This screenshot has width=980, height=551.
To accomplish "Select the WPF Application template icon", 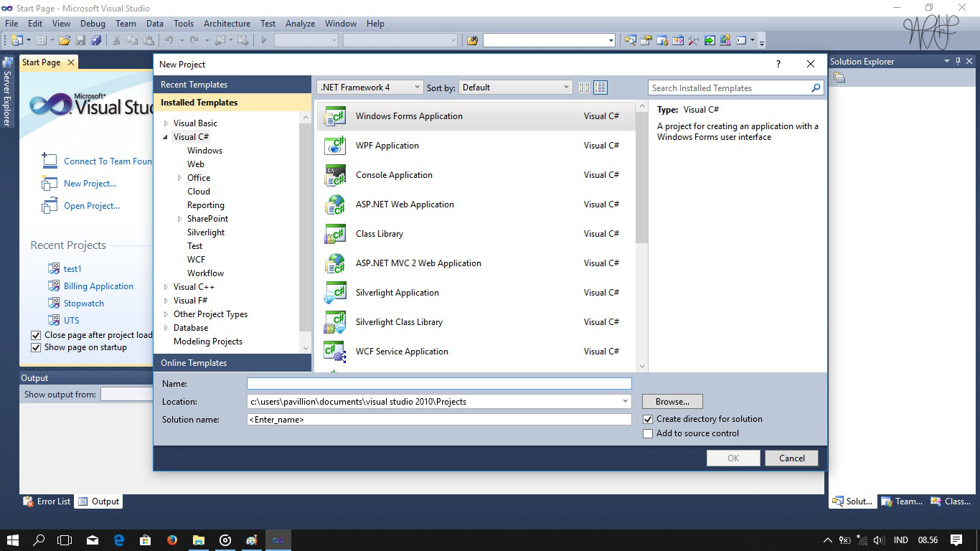I will [x=335, y=146].
